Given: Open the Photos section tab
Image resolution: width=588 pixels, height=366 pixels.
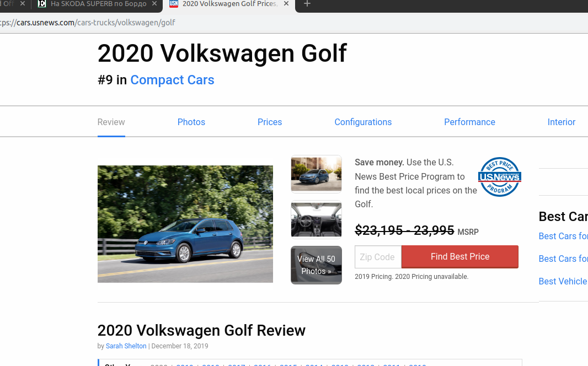Looking at the screenshot, I should [x=191, y=122].
